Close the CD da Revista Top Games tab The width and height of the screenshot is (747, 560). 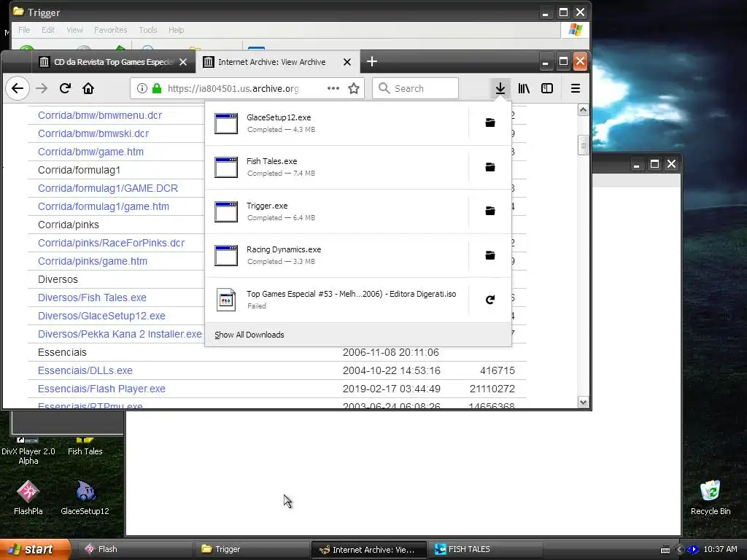point(183,62)
